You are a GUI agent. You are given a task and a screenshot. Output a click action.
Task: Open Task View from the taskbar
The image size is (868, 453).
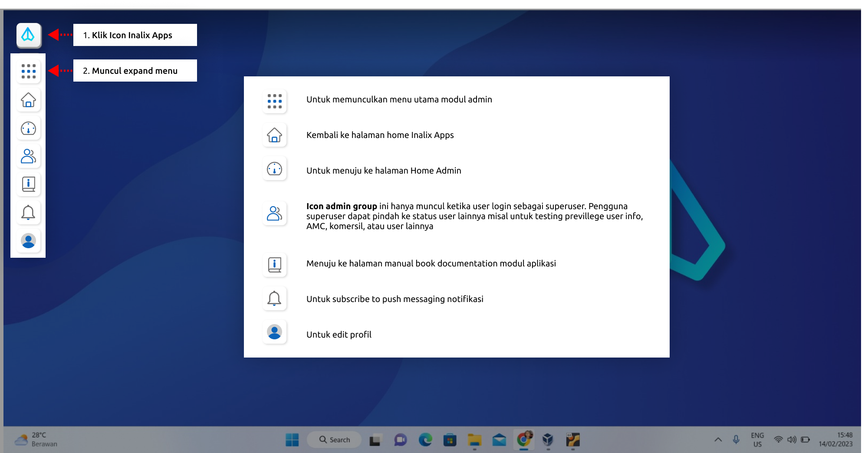(375, 440)
